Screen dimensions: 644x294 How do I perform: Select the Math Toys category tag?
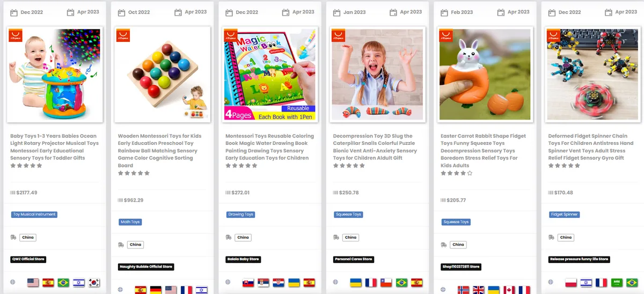pos(130,222)
